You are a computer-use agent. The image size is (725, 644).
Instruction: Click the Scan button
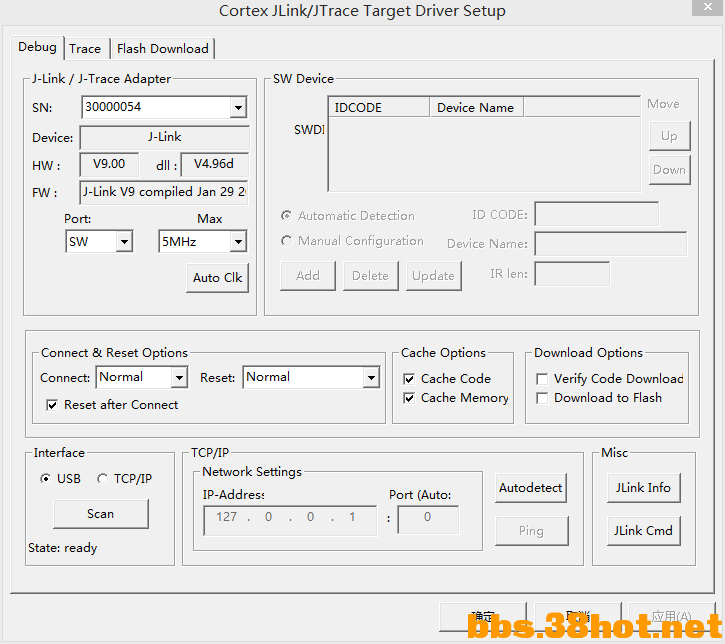[101, 514]
